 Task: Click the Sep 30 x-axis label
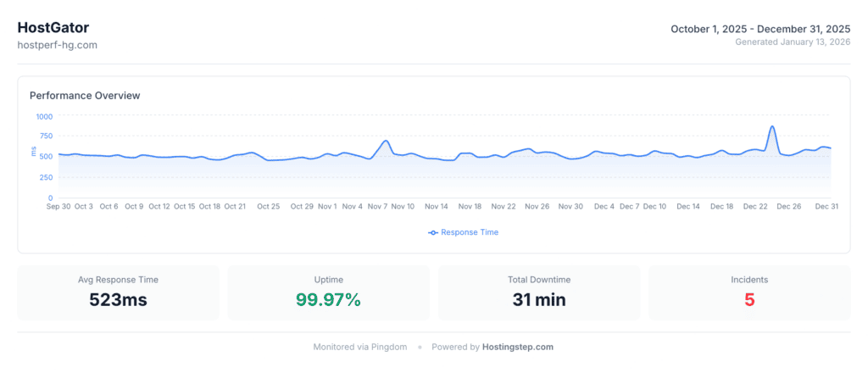click(x=58, y=206)
